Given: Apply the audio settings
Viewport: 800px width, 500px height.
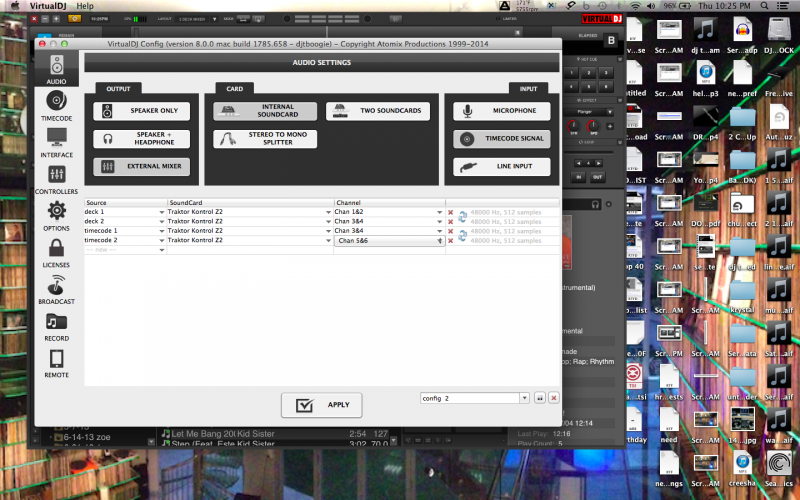Looking at the screenshot, I should click(x=321, y=405).
